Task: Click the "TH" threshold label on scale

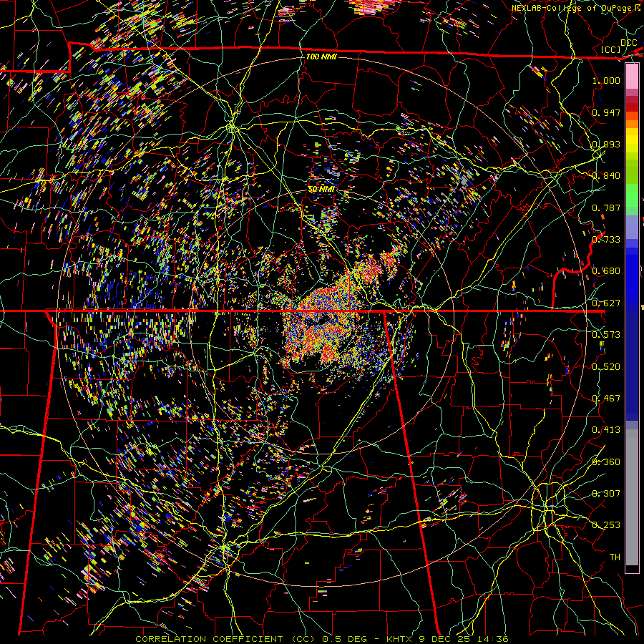Action: click(x=615, y=557)
